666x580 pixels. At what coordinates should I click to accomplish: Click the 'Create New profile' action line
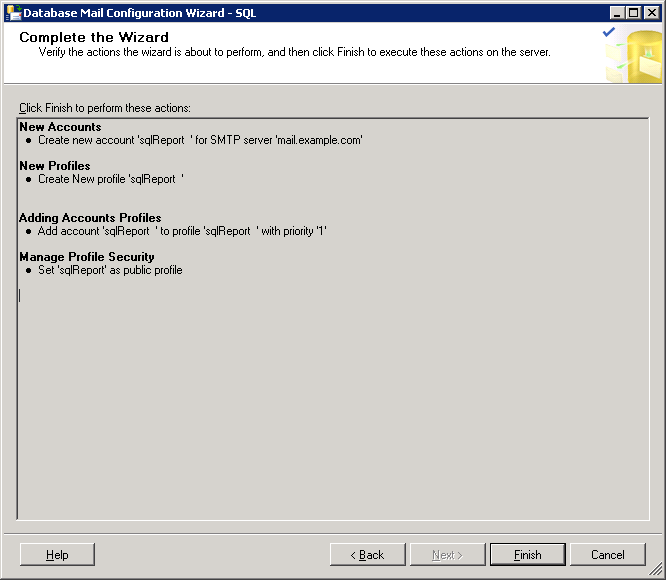click(x=111, y=179)
